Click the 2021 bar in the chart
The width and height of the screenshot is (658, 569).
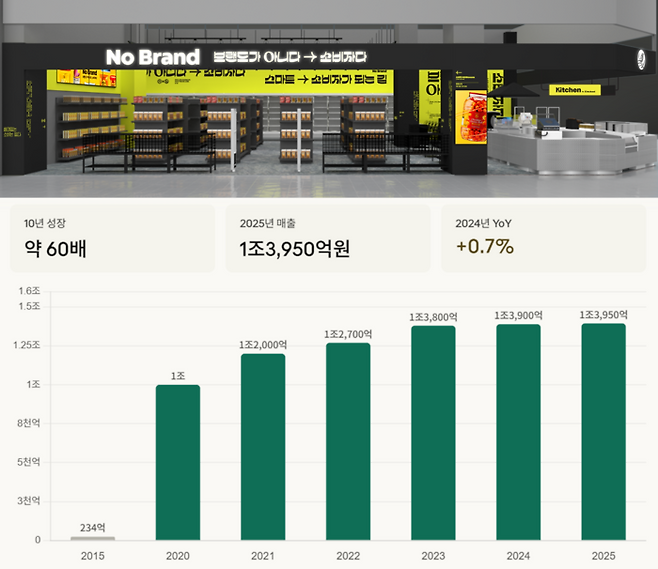(x=263, y=447)
